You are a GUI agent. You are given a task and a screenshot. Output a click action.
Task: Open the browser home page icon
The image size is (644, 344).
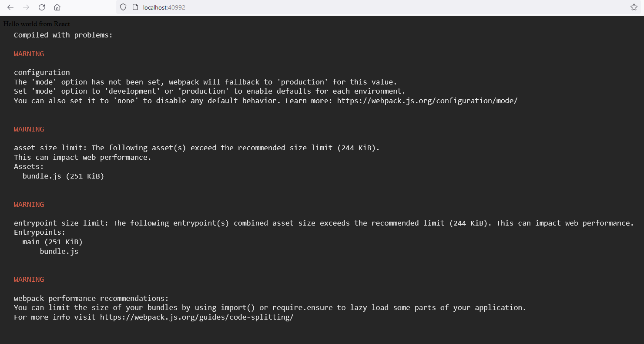coord(57,7)
